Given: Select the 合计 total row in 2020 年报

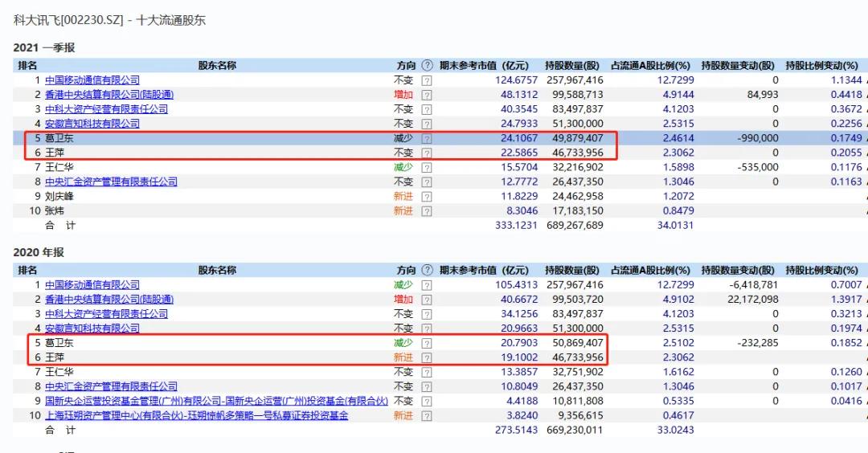Looking at the screenshot, I should coord(59,431).
